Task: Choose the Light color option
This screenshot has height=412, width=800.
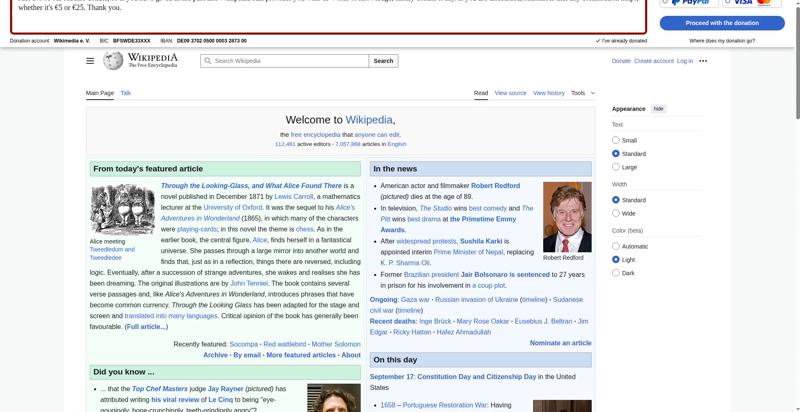Action: (616, 260)
